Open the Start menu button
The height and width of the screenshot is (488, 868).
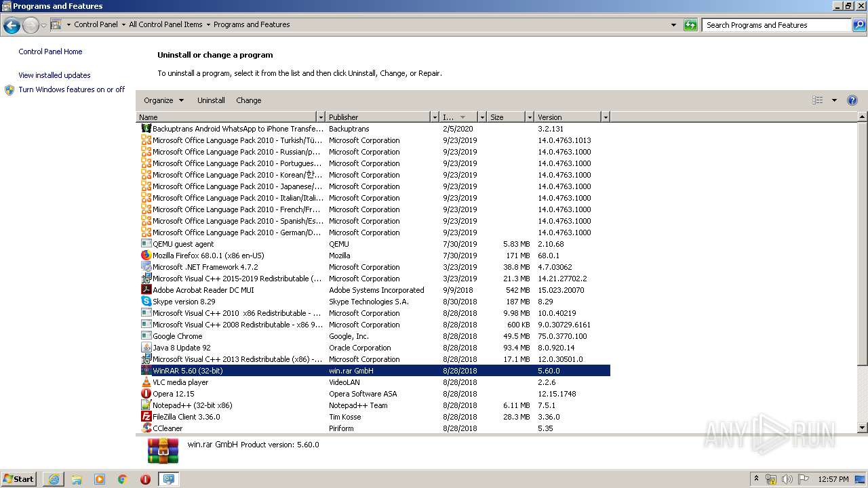19,479
